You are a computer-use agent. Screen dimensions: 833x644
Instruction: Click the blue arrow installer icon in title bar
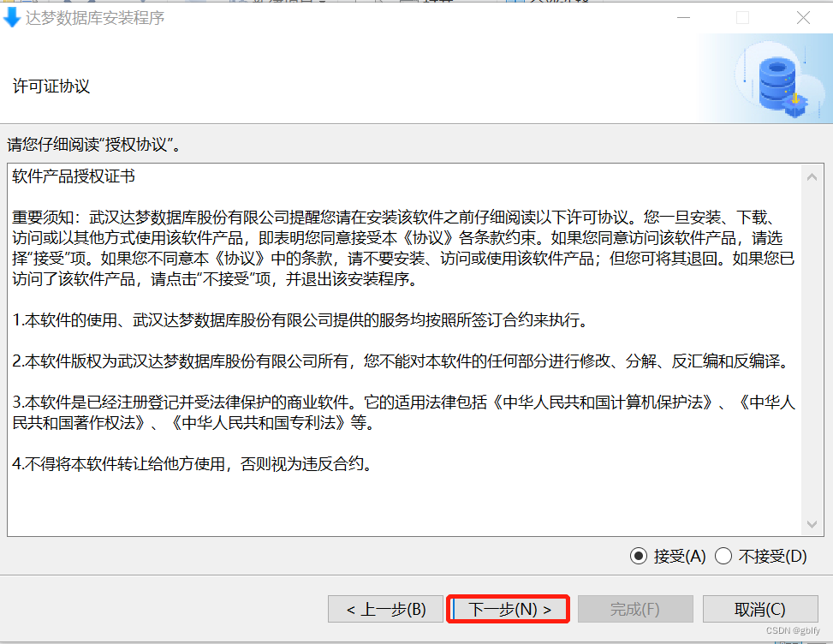[12, 17]
